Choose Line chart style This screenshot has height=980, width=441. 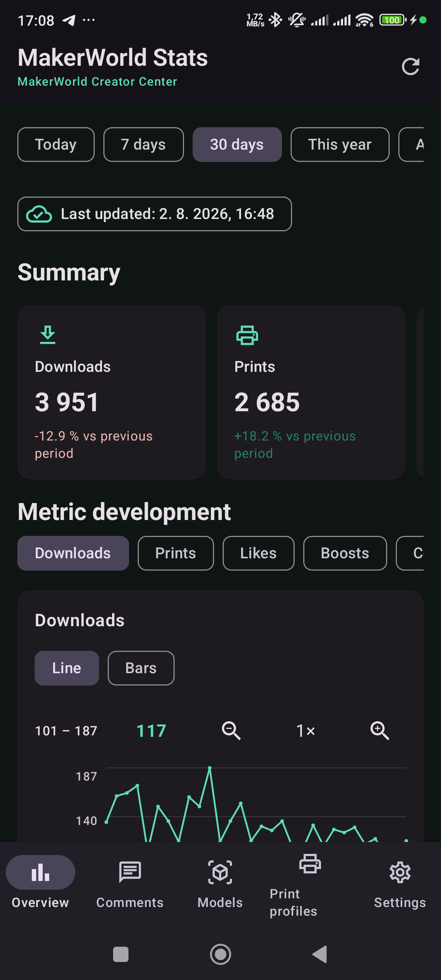(67, 668)
